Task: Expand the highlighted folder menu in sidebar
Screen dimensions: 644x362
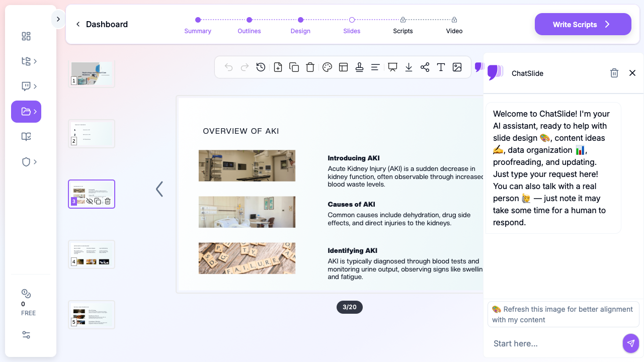Action: click(26, 112)
